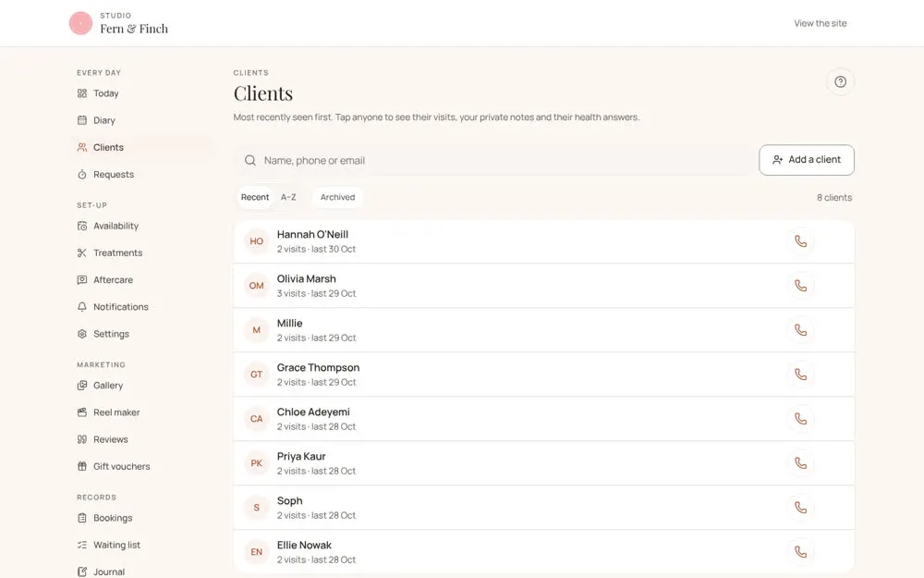The image size is (924, 578).
Task: Open the Bookings records page
Action: click(x=141, y=518)
